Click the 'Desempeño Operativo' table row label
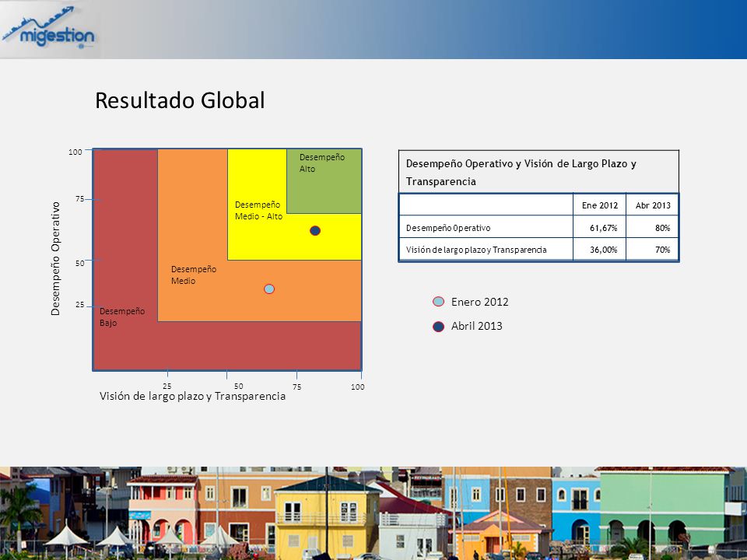The height and width of the screenshot is (560, 747). coord(448,228)
